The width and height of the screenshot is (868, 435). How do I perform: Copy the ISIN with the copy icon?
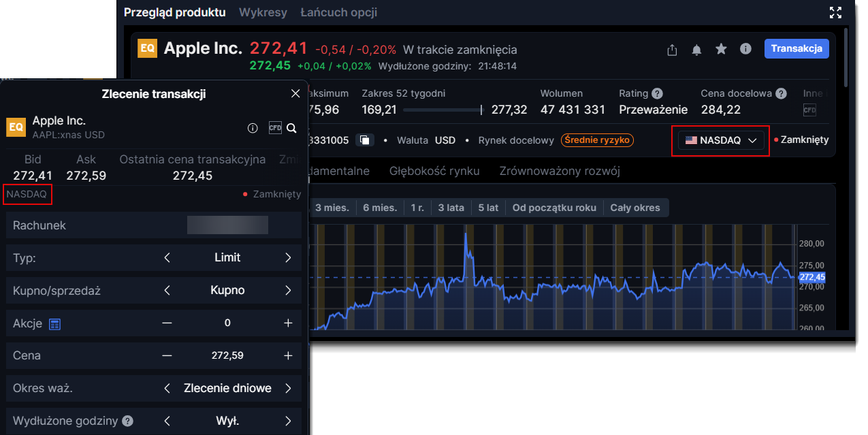coord(365,140)
